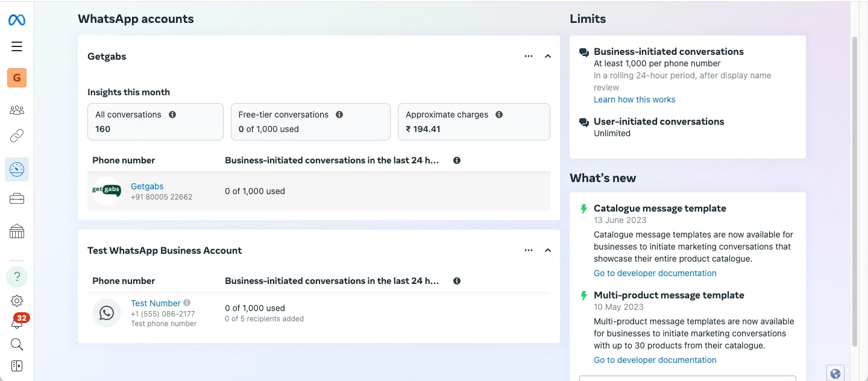Open the three-dot menu for Getgabs

tap(529, 56)
